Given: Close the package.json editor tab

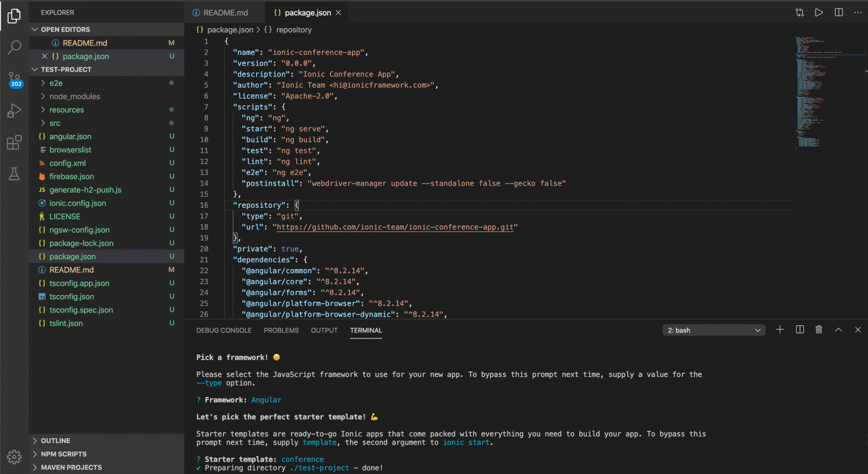Looking at the screenshot, I should pyautogui.click(x=339, y=12).
